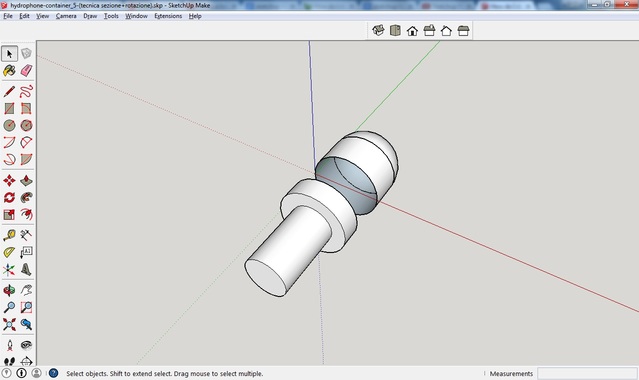Switch to Iso standard view
The height and width of the screenshot is (380, 639).
click(x=378, y=31)
